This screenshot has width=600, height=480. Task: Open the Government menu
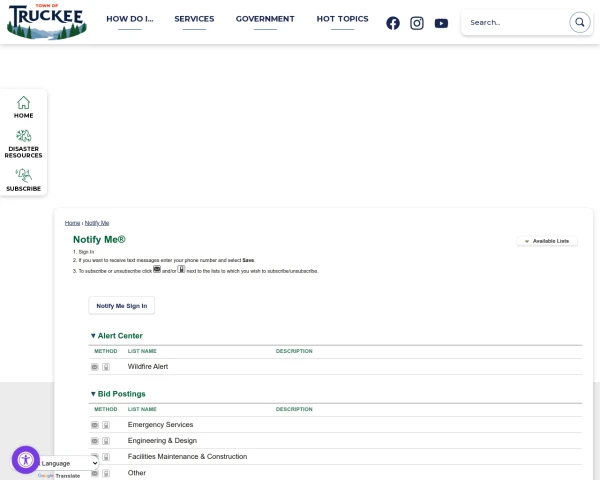coord(265,19)
